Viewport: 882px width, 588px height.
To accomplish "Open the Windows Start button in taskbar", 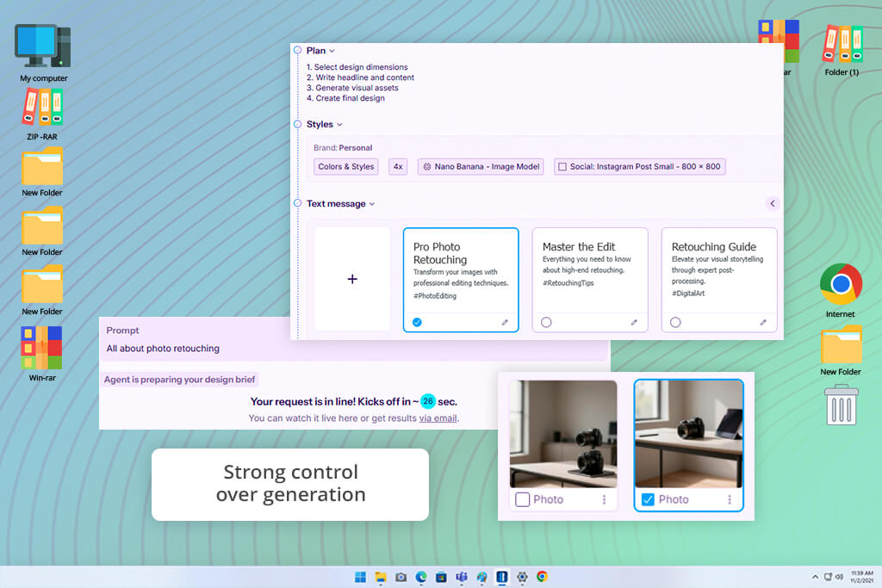I will tap(361, 577).
